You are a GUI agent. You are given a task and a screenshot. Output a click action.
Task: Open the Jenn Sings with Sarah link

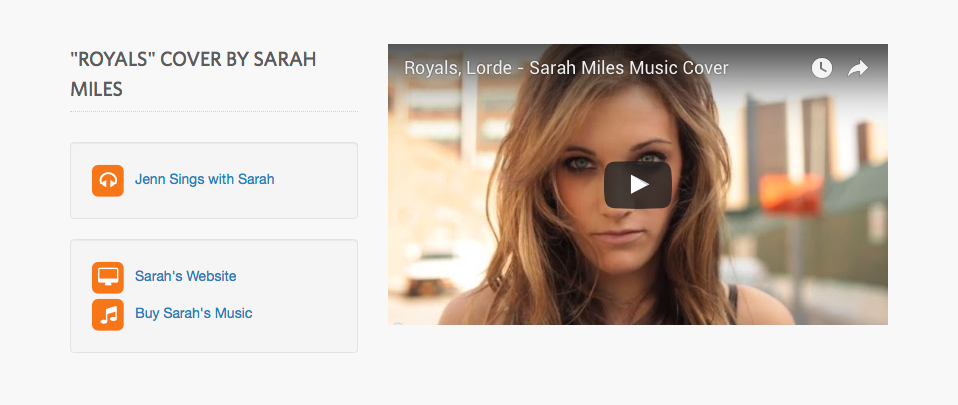click(205, 179)
